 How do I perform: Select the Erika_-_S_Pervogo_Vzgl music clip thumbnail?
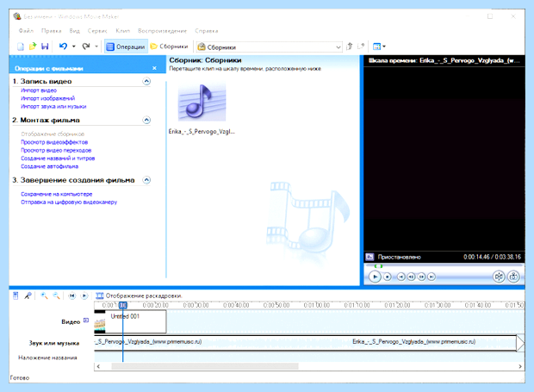tap(202, 103)
